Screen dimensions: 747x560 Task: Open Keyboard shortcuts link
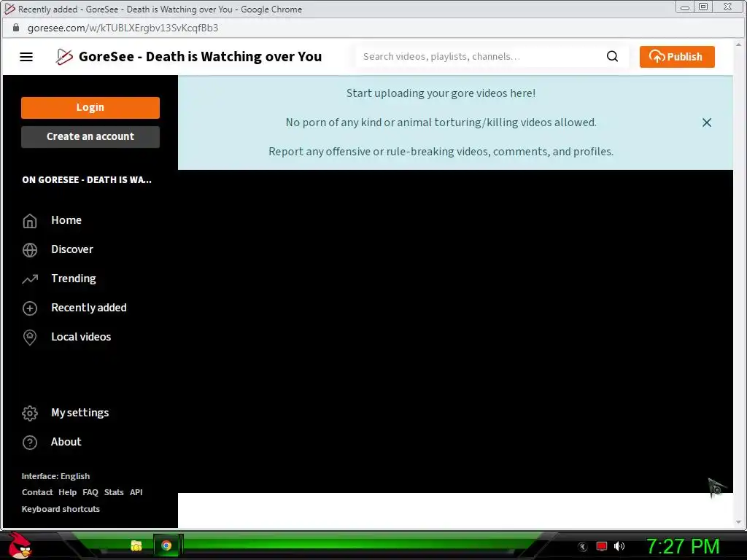click(x=61, y=509)
